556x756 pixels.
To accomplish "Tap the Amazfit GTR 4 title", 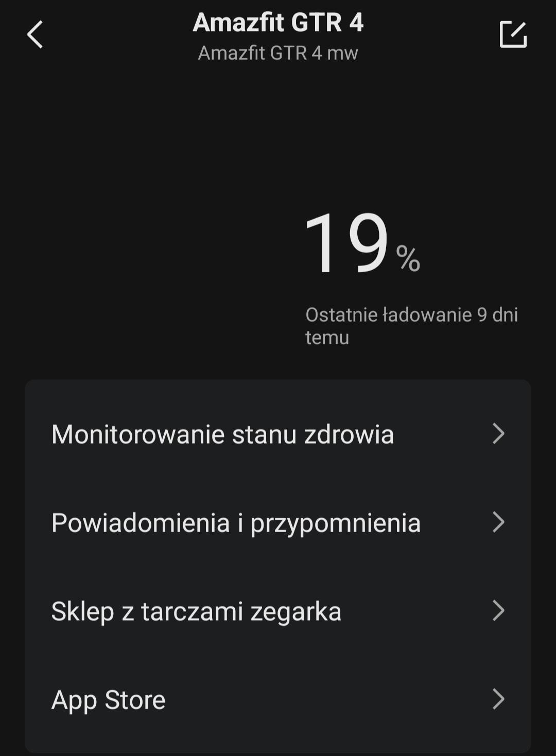I will 278,23.
